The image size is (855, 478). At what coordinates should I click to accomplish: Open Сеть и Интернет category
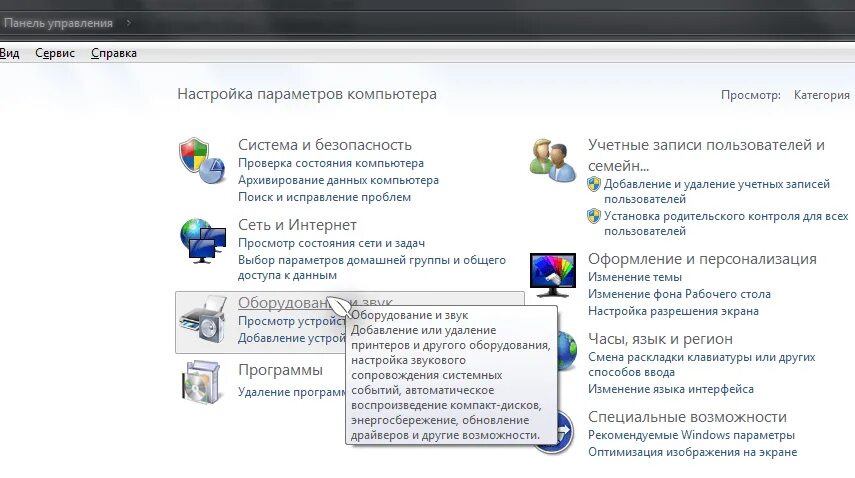pos(297,225)
